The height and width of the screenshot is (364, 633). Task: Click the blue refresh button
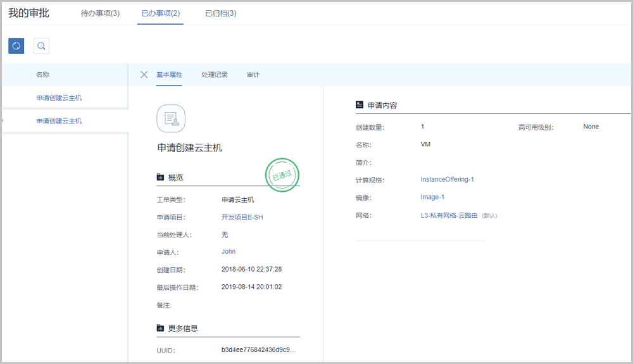(x=16, y=46)
